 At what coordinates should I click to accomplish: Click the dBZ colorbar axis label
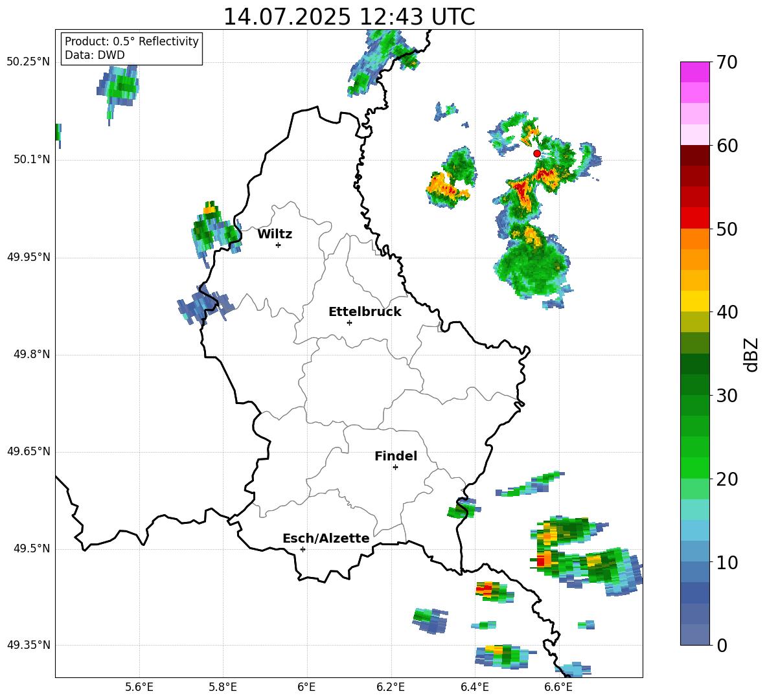coord(750,354)
